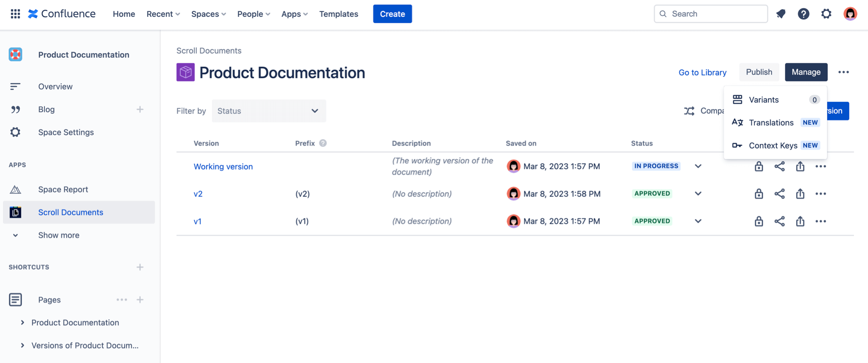Screen dimensions: 868x363
Task: Select Context Keys from Manage menu
Action: point(775,146)
